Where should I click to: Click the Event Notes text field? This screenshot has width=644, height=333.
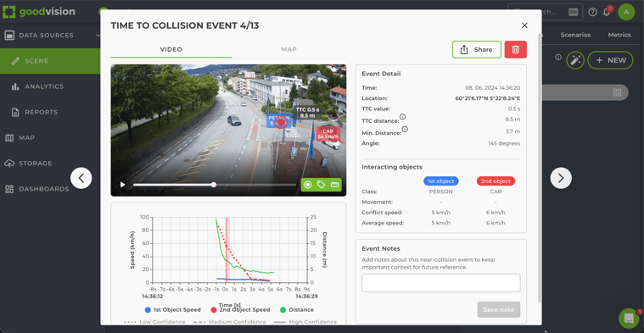[x=440, y=283]
